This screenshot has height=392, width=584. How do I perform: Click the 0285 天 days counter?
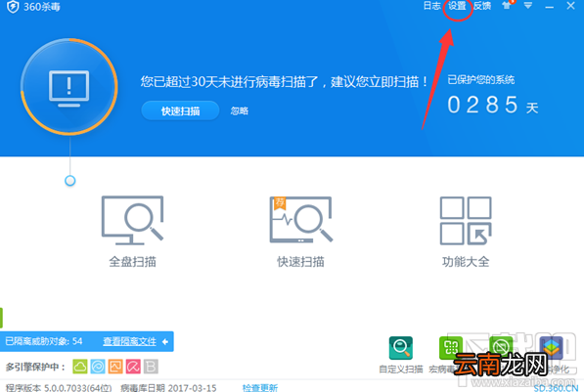coord(493,105)
